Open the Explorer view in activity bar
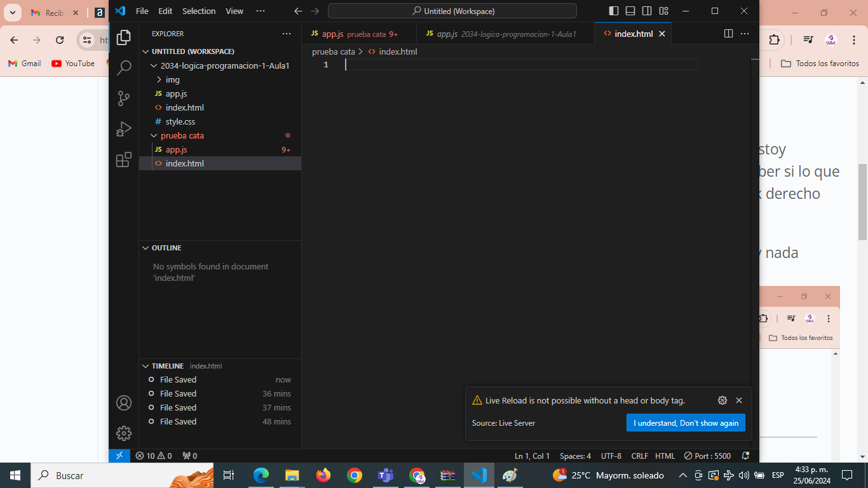 [x=124, y=37]
